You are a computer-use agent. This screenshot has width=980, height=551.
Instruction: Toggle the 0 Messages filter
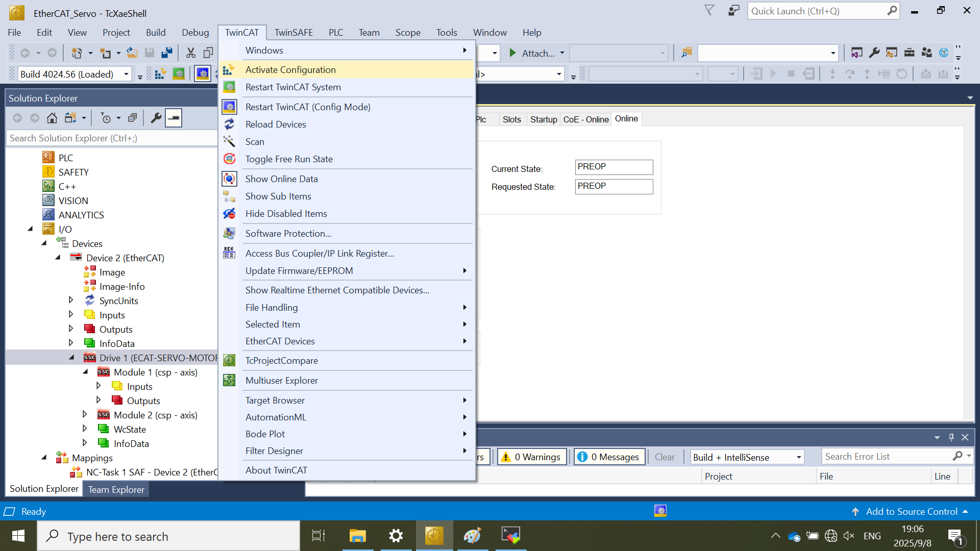609,457
